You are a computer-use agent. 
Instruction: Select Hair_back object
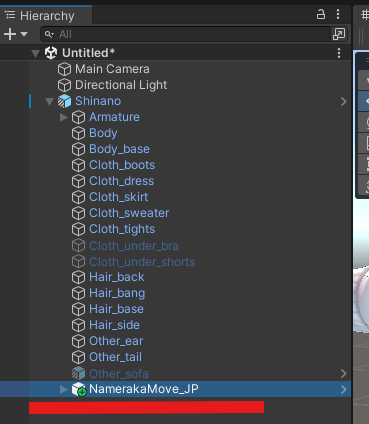[117, 277]
